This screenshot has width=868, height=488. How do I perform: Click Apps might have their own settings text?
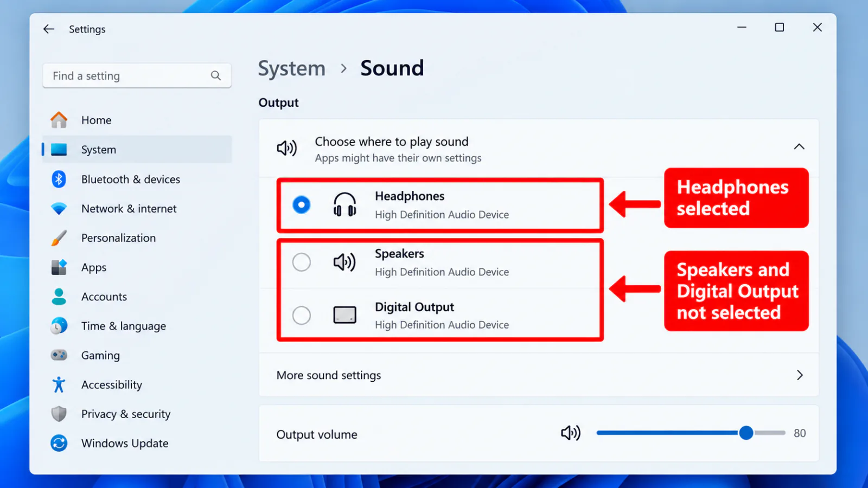(x=398, y=158)
